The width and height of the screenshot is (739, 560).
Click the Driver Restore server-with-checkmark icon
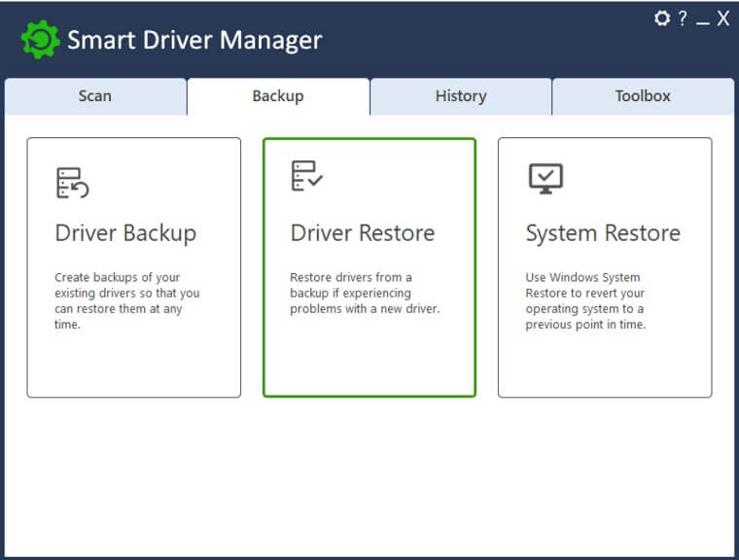click(307, 175)
